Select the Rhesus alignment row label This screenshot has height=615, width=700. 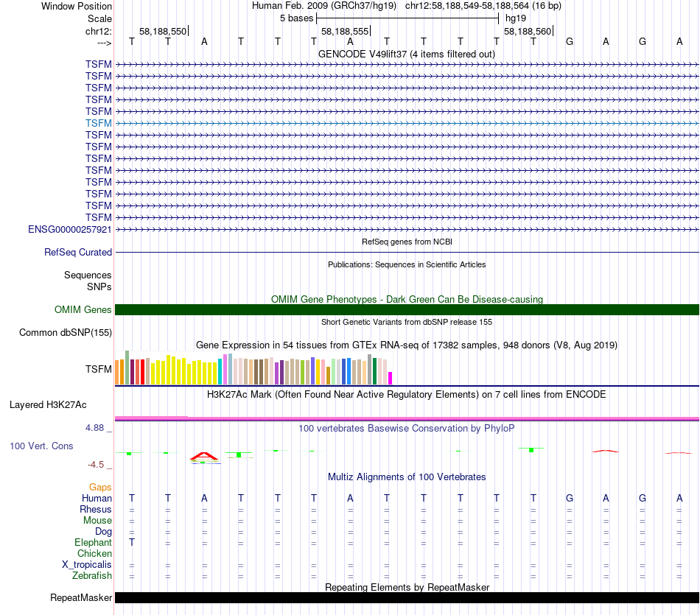point(96,509)
